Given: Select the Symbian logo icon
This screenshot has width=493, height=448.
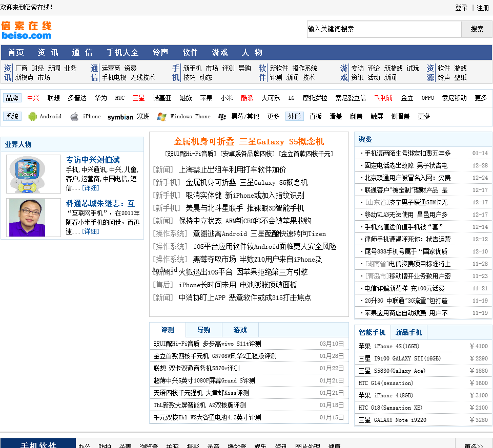Looking at the screenshot, I should coord(120,117).
